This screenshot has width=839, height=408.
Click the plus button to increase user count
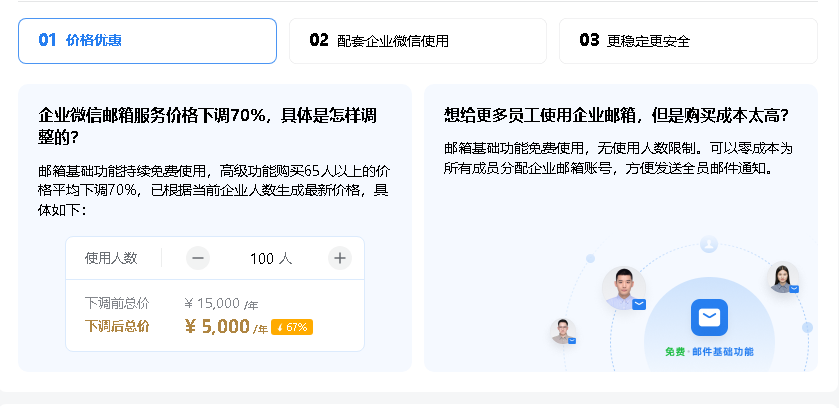[340, 258]
